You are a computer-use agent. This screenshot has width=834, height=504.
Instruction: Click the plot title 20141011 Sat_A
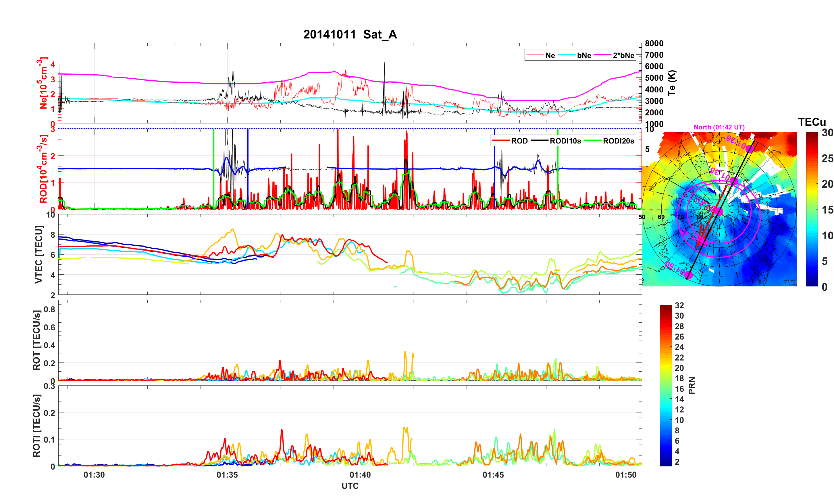click(x=350, y=34)
